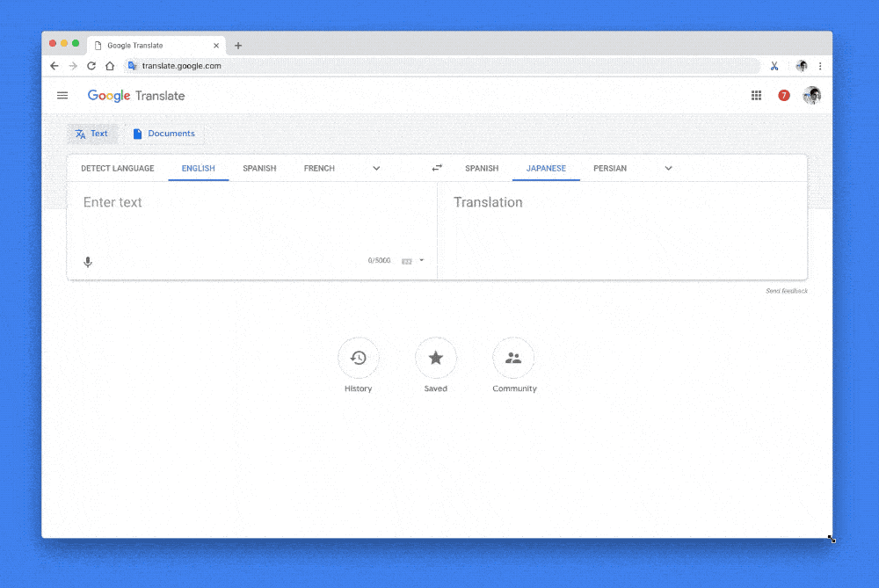879x588 pixels.
Task: Select French as source language
Action: (320, 168)
